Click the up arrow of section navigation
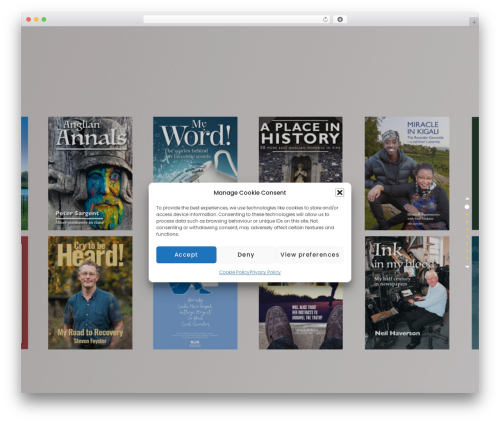The image size is (500, 423). [x=467, y=199]
